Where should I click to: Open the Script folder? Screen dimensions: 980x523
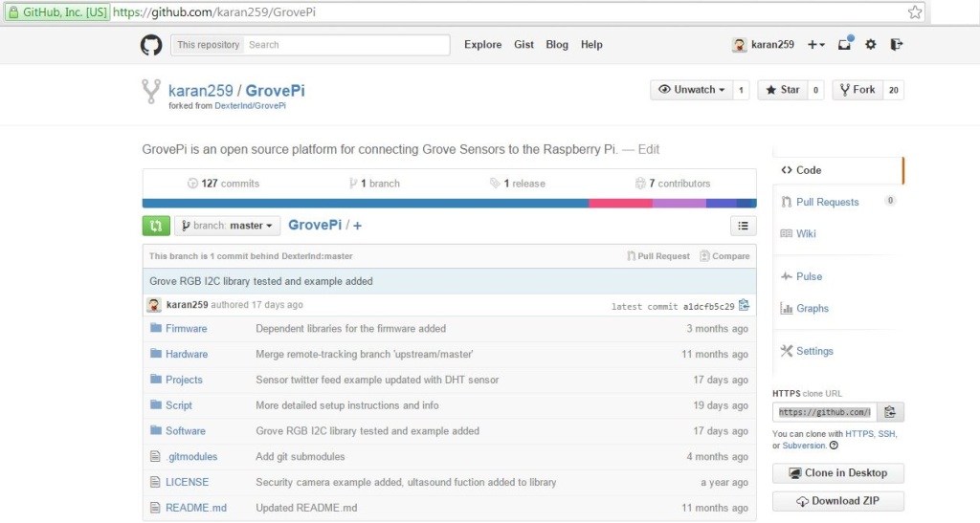[179, 405]
